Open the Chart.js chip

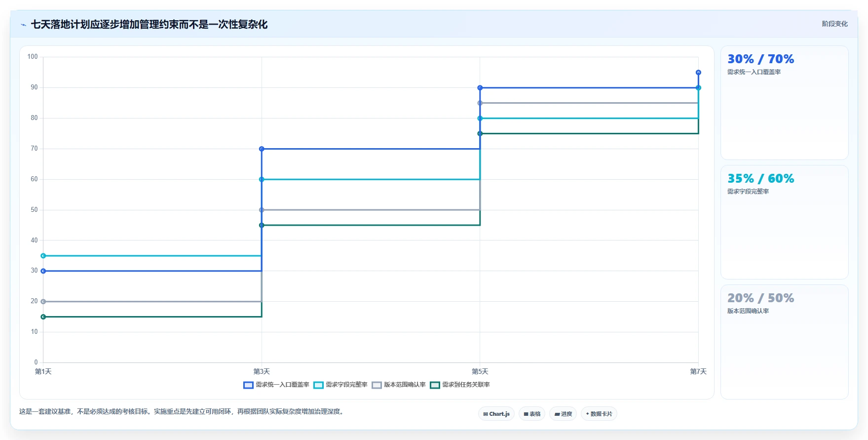click(x=496, y=414)
